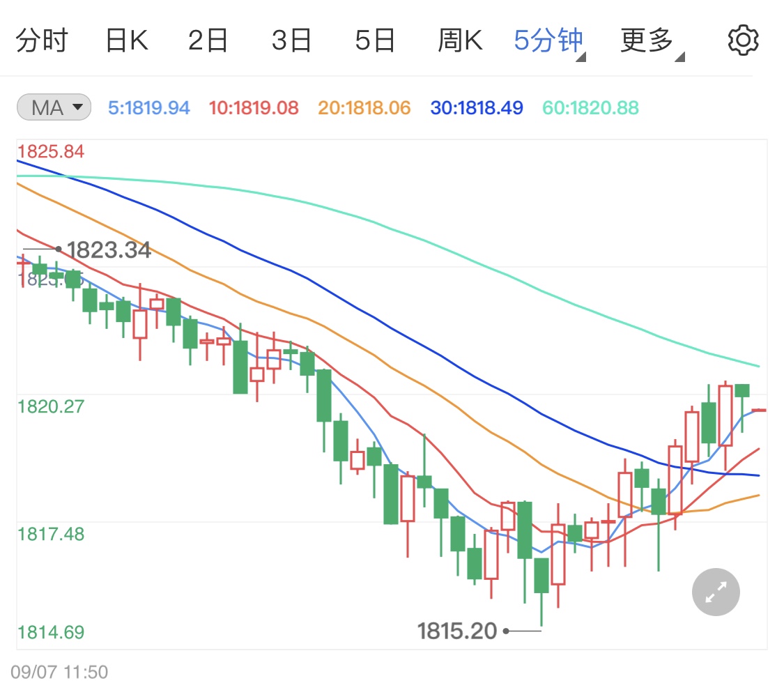
Task: Open the MA indicator dropdown
Action: [54, 107]
